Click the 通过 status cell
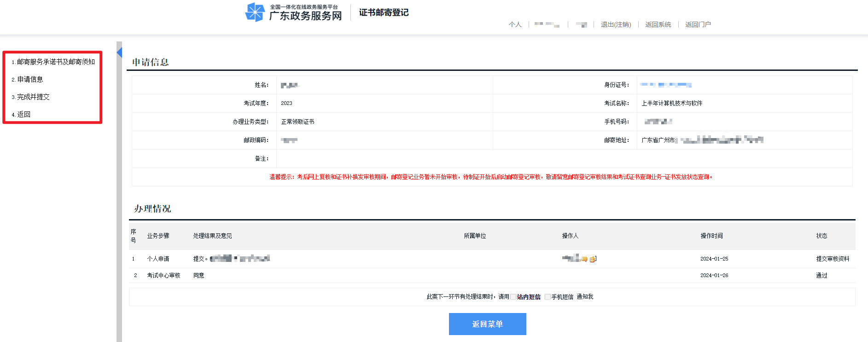The image size is (868, 342). click(x=821, y=275)
